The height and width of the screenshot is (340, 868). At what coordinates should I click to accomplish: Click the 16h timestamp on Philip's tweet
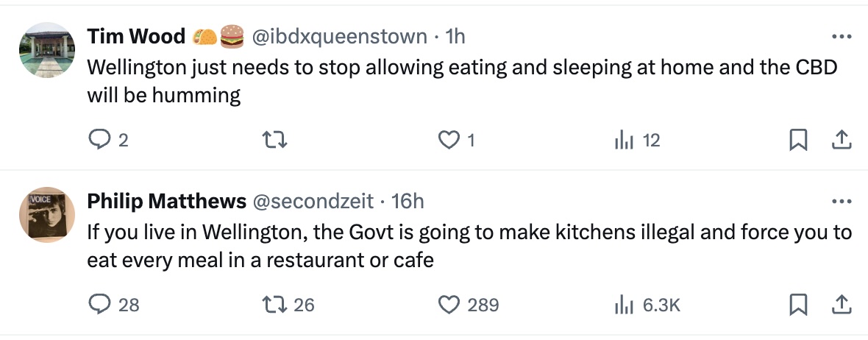click(409, 201)
